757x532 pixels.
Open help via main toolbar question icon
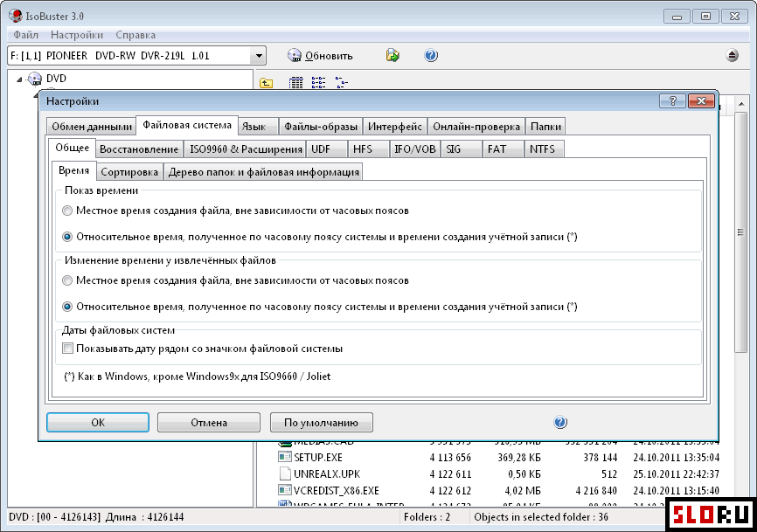[431, 55]
